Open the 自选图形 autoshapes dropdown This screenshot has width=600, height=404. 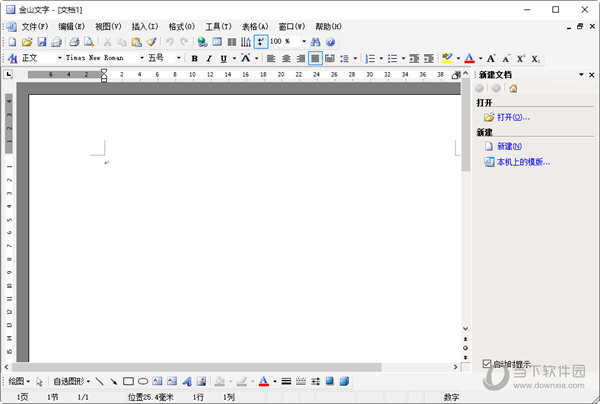click(72, 381)
